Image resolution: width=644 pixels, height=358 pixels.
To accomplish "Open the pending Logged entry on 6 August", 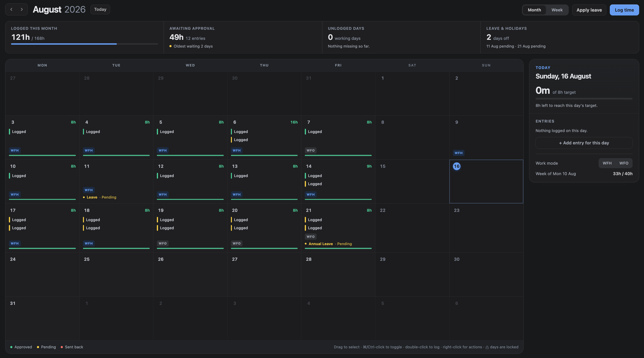I will tap(264, 140).
